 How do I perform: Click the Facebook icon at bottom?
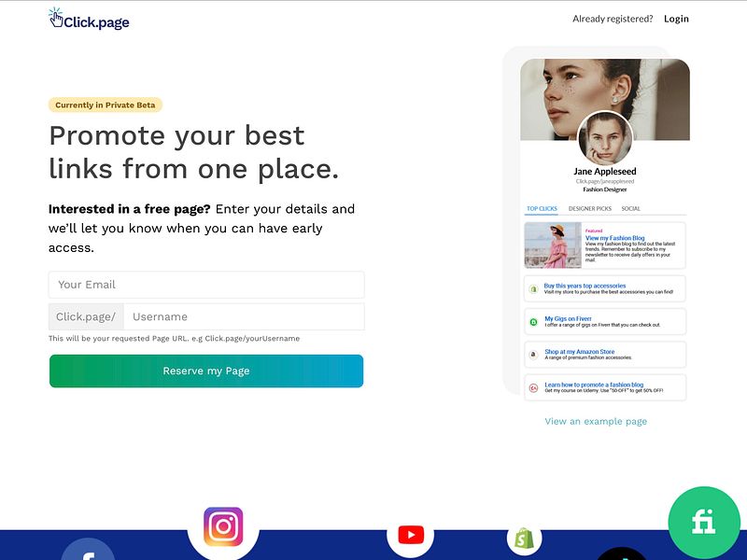click(88, 549)
